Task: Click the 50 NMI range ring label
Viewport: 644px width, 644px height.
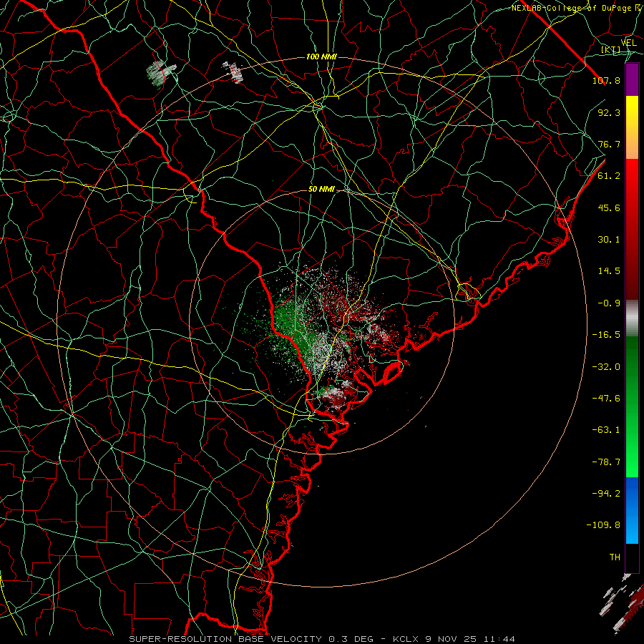Action: tap(321, 189)
